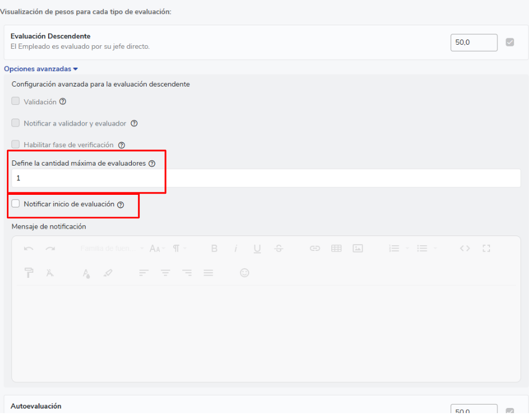Enable the Validación checkbox
The image size is (529, 420).
point(15,101)
